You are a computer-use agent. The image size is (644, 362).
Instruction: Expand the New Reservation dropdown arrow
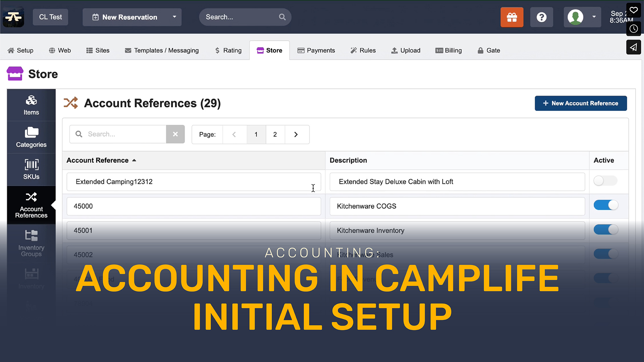point(174,17)
